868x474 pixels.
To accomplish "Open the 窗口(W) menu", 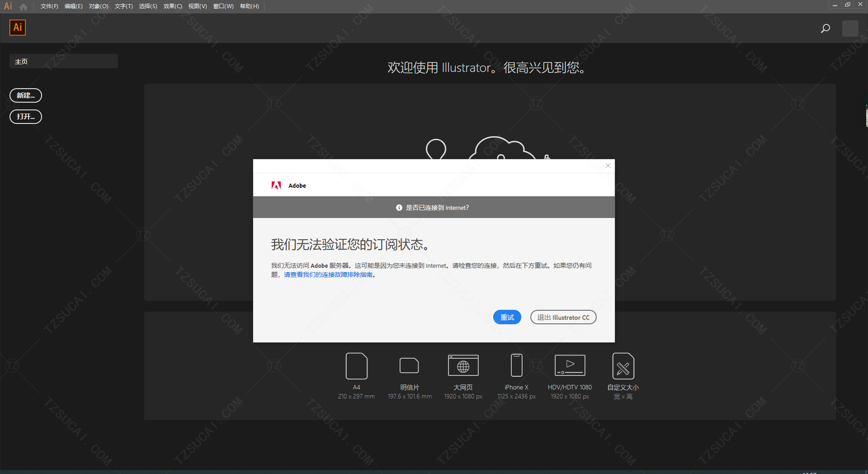I will pyautogui.click(x=223, y=6).
